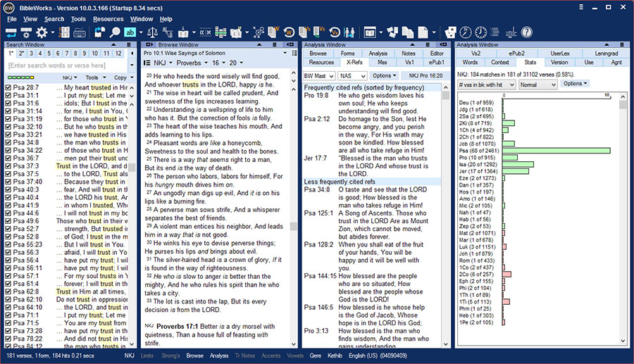Open the Resources menu

pos(108,19)
